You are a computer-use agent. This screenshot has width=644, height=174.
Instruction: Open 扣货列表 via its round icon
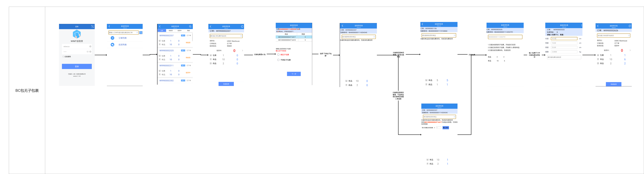pos(113,45)
